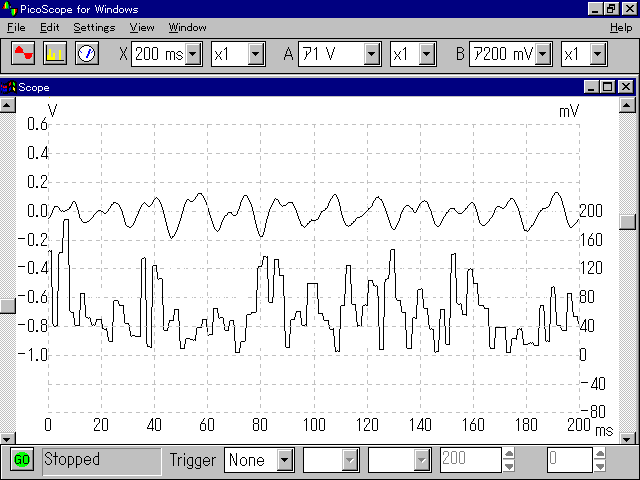Expand channel A x1 multiplier dropdown
Image resolution: width=640 pixels, height=480 pixels.
[426, 54]
